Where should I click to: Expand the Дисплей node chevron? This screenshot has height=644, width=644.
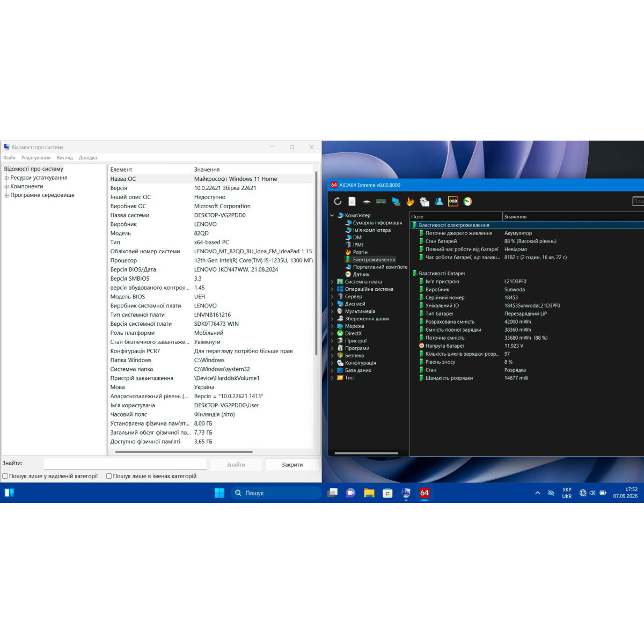[332, 304]
